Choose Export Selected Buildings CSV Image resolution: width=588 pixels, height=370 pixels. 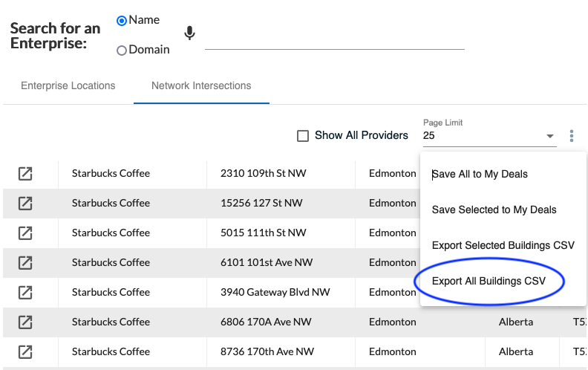click(x=503, y=245)
